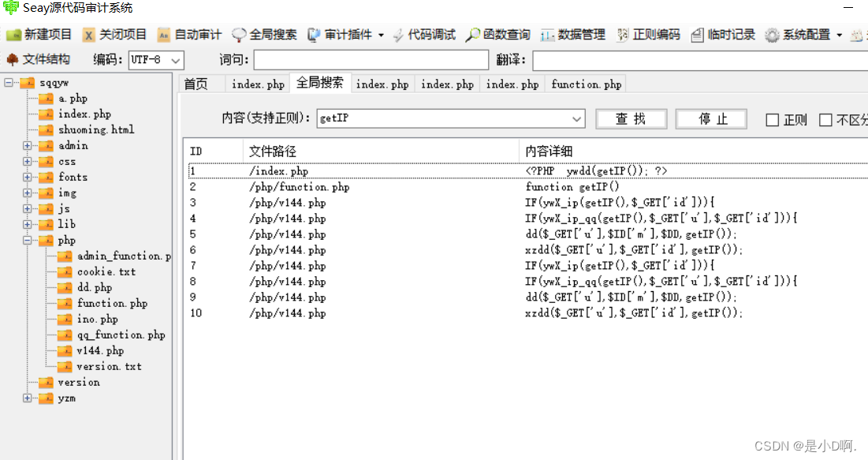Click the 关闭项目 toolbar icon

[88, 35]
